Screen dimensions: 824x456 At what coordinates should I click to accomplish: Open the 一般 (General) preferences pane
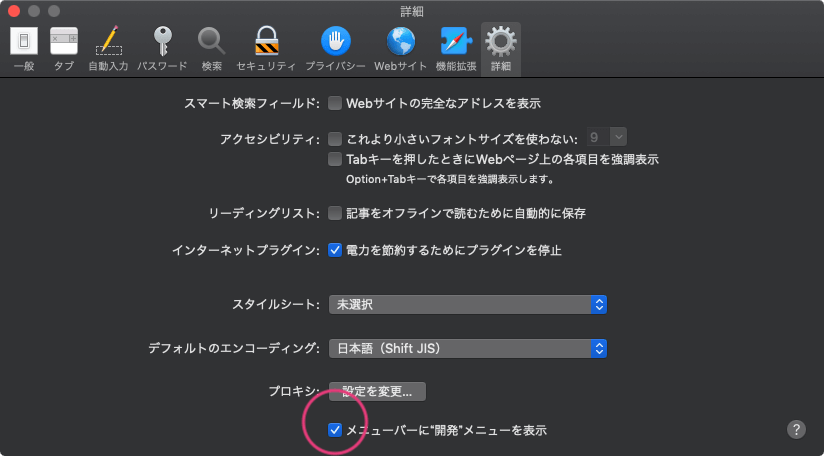(24, 47)
